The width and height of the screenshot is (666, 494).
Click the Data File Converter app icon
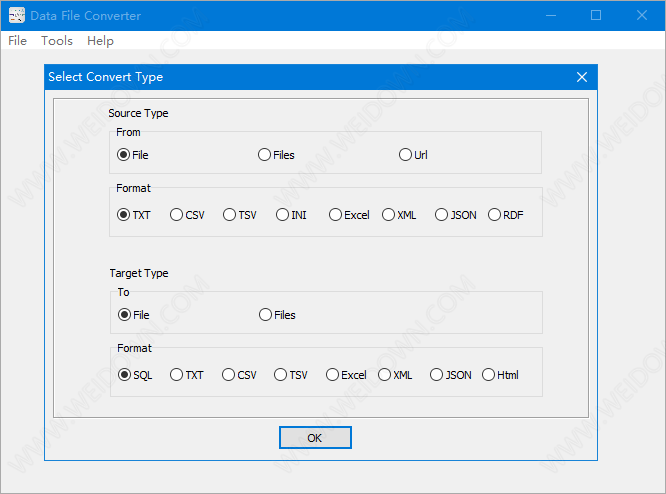[x=17, y=16]
